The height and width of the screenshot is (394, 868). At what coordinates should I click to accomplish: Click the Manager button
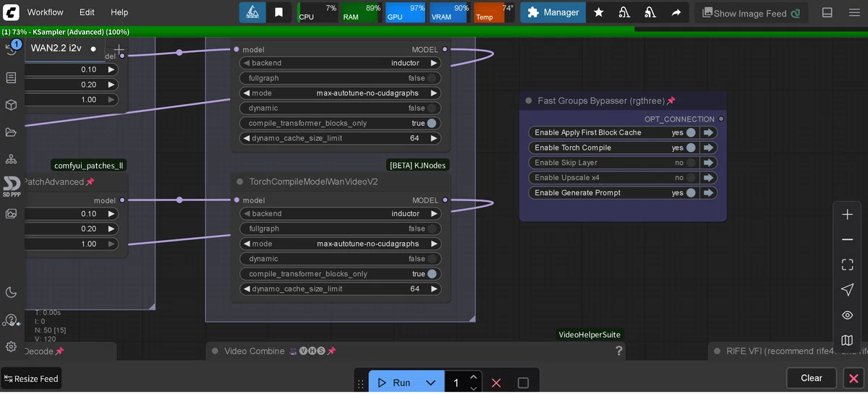(553, 12)
